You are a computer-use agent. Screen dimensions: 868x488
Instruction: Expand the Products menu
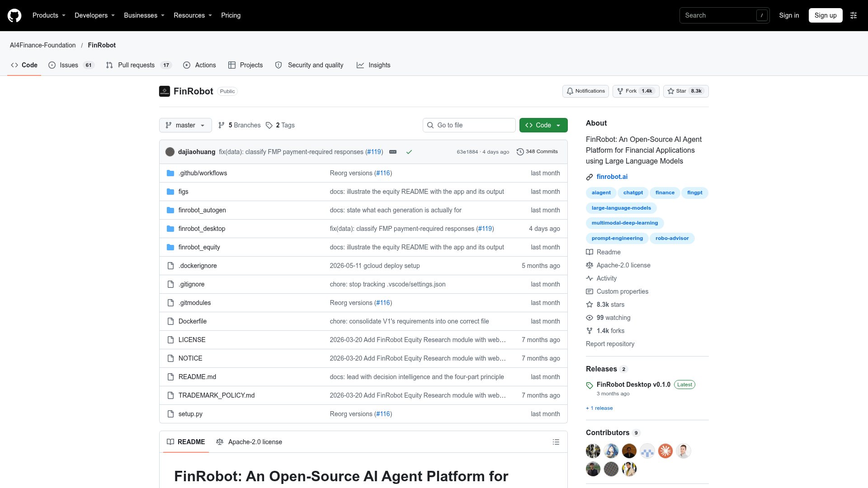coord(49,15)
